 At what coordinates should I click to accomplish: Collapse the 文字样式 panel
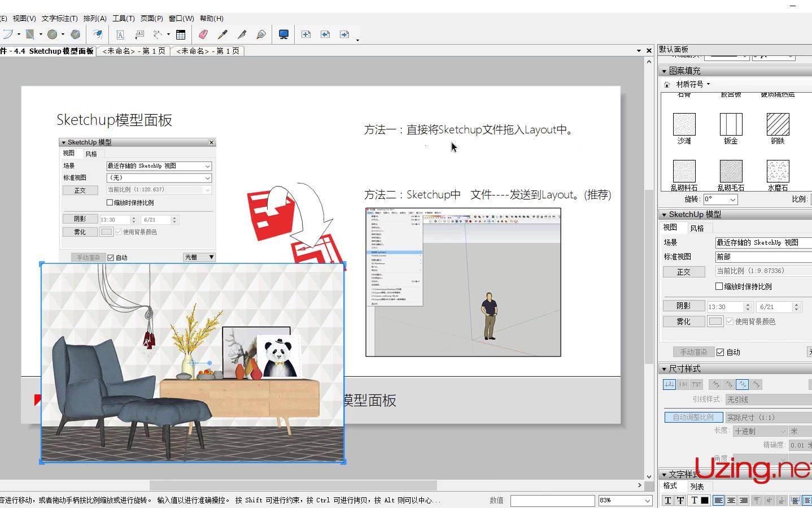664,475
